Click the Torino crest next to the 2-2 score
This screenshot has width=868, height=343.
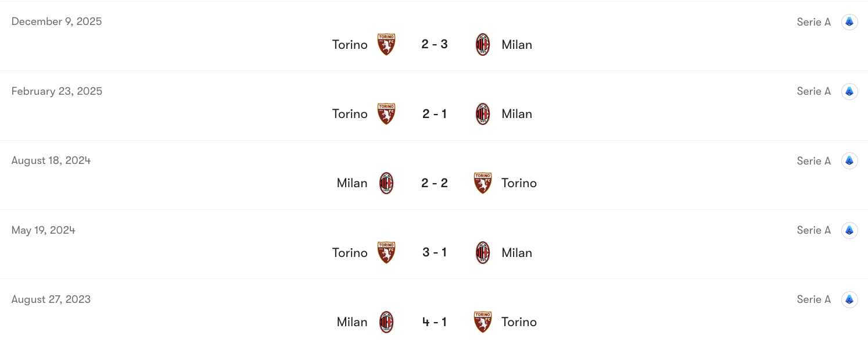coord(482,183)
